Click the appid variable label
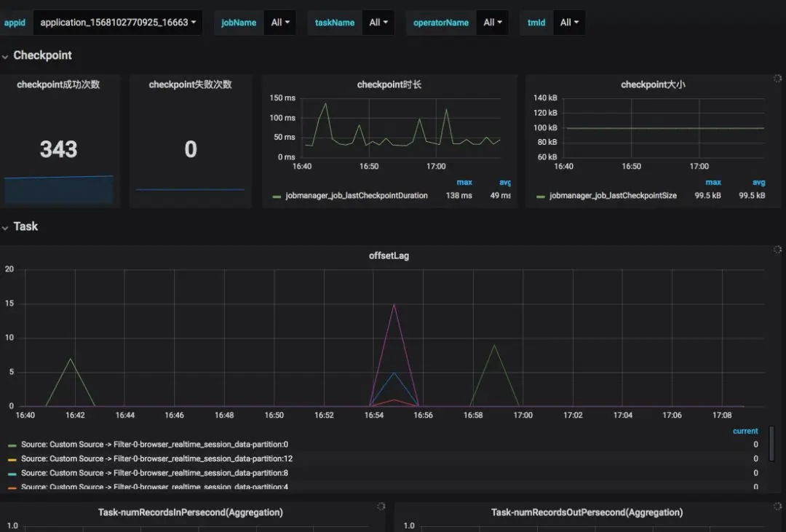Screen dimensions: 786x532 click(x=15, y=23)
